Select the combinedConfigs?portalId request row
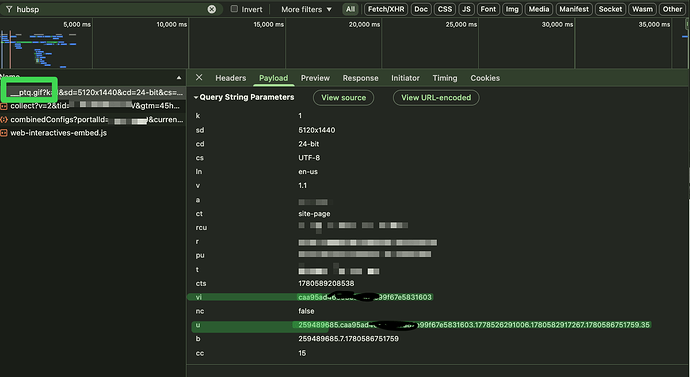 (92, 119)
